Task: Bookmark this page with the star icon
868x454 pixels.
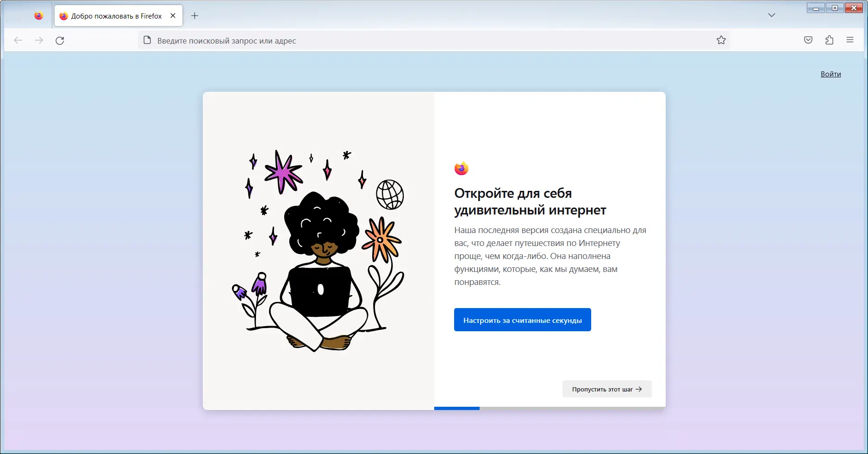Action: tap(721, 40)
